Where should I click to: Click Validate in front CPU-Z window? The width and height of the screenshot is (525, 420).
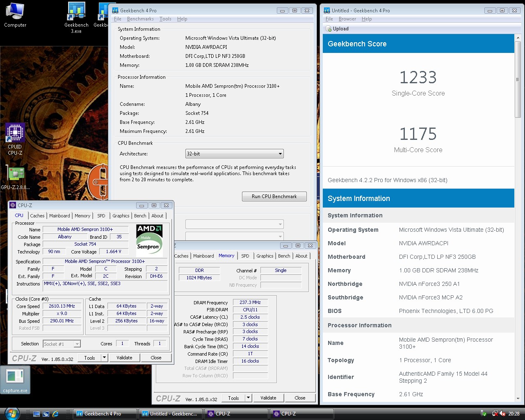pos(124,358)
